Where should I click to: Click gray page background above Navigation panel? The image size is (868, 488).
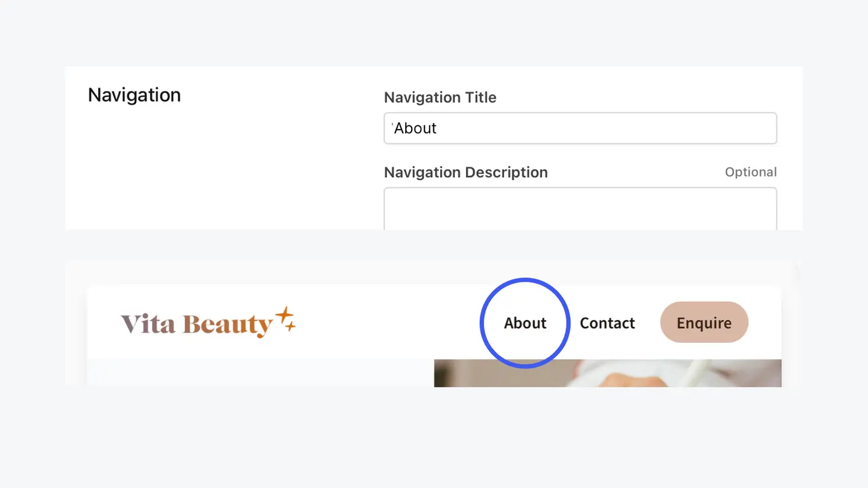(x=434, y=33)
